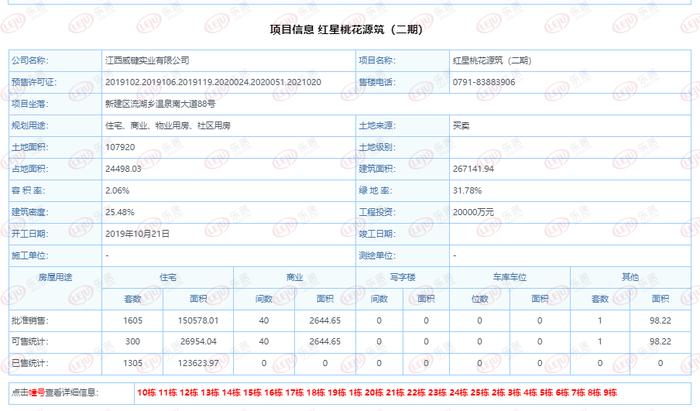The height and width of the screenshot is (411, 700).
Task: Click the 已售统计 row label
Action: [30, 363]
